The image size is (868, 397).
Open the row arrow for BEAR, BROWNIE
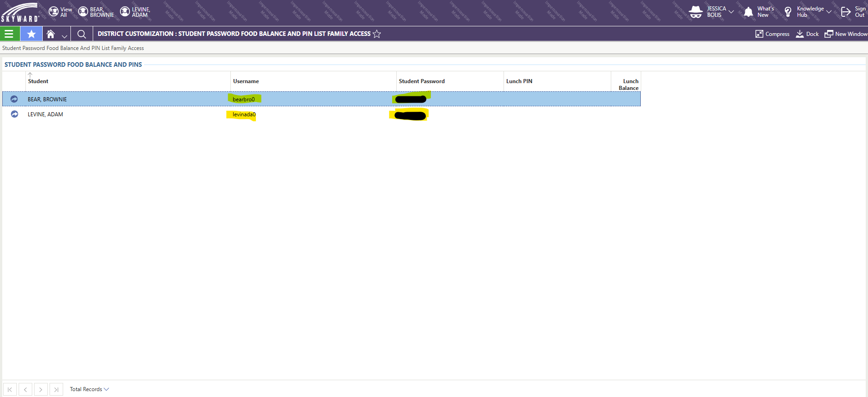click(x=14, y=99)
